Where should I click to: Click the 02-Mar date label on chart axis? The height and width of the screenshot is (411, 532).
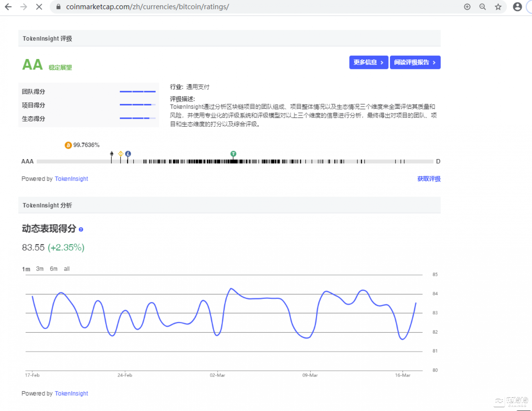click(218, 375)
